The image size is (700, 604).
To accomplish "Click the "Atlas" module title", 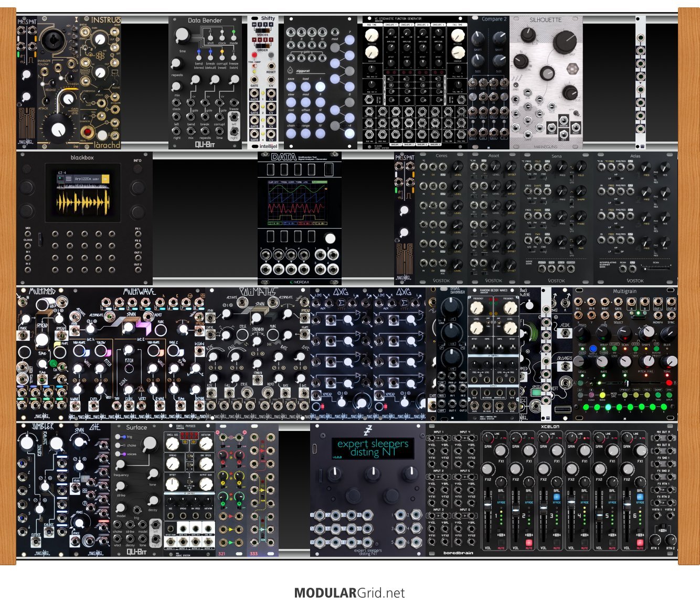I will pyautogui.click(x=635, y=156).
